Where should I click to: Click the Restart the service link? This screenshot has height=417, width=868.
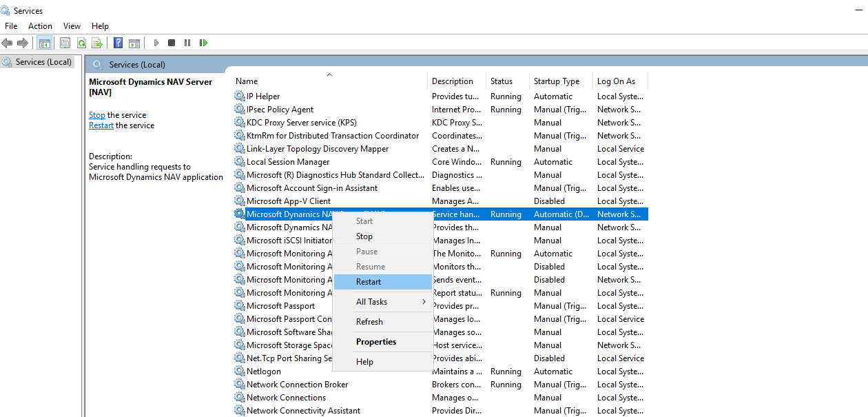[101, 125]
